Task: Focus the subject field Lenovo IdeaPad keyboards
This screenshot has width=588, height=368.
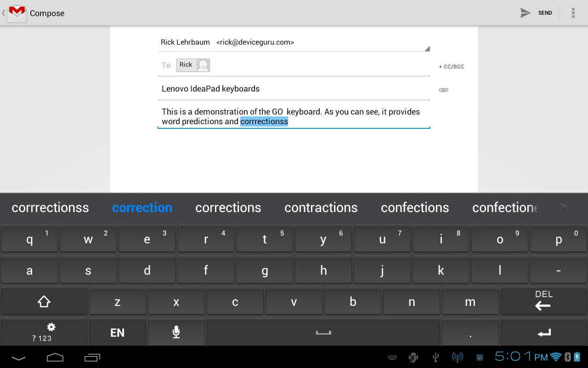Action: [x=294, y=89]
